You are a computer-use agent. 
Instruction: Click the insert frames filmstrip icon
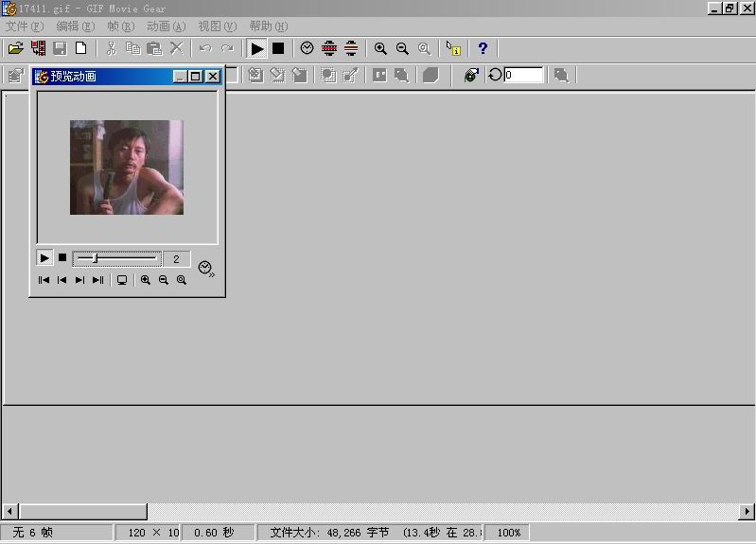[38, 48]
